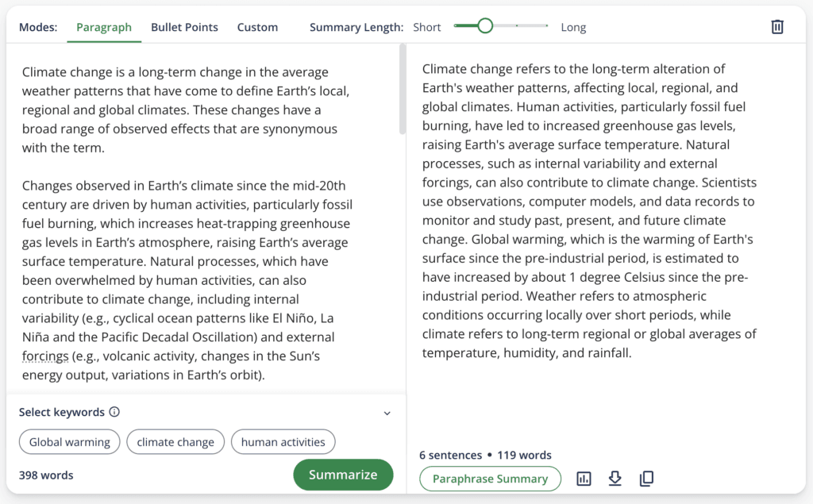Open the Custom mode tab
Image resolution: width=813 pixels, height=504 pixels.
pyautogui.click(x=257, y=27)
